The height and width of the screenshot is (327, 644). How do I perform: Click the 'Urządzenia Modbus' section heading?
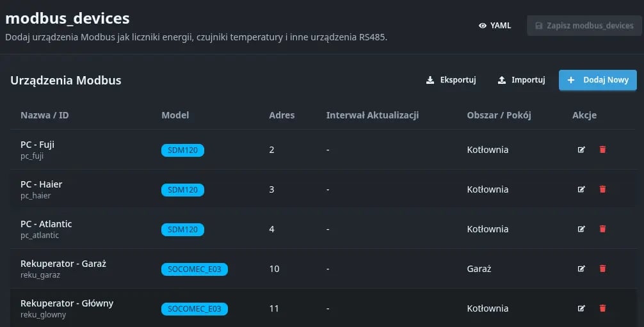point(66,81)
